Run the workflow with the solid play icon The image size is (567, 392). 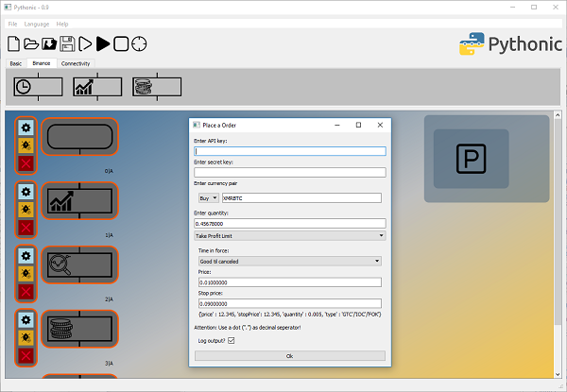pos(103,43)
